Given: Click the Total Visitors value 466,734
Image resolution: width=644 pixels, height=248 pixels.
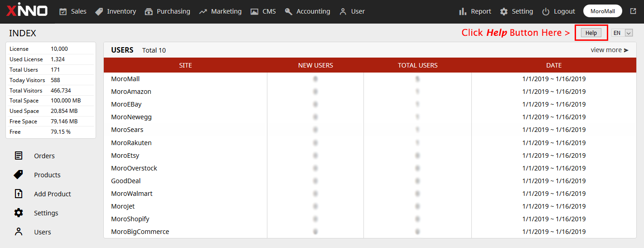Looking at the screenshot, I should tap(61, 91).
